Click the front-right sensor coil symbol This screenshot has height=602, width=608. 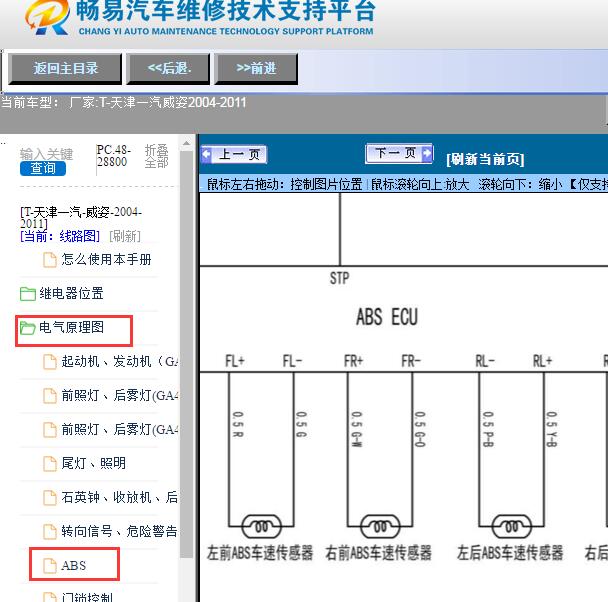pos(380,526)
